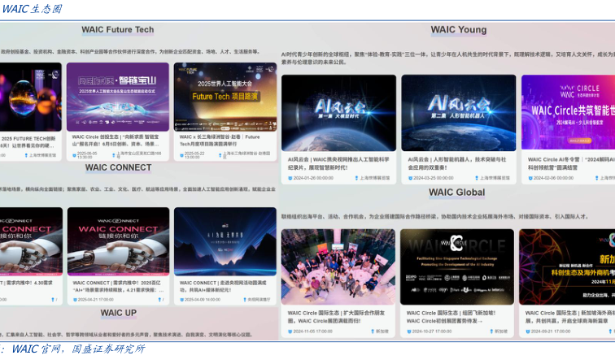
Task: Click the date icon beside 2025-04-09
Action: click(181, 300)
